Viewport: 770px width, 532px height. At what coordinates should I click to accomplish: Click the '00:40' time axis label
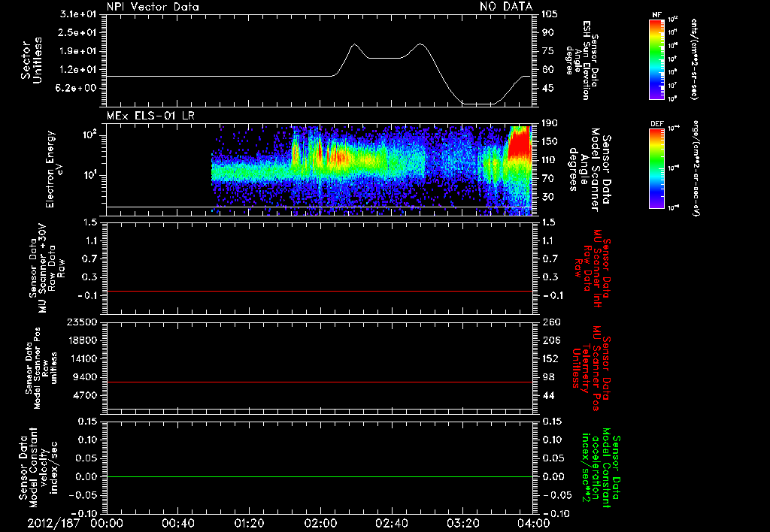point(177,524)
